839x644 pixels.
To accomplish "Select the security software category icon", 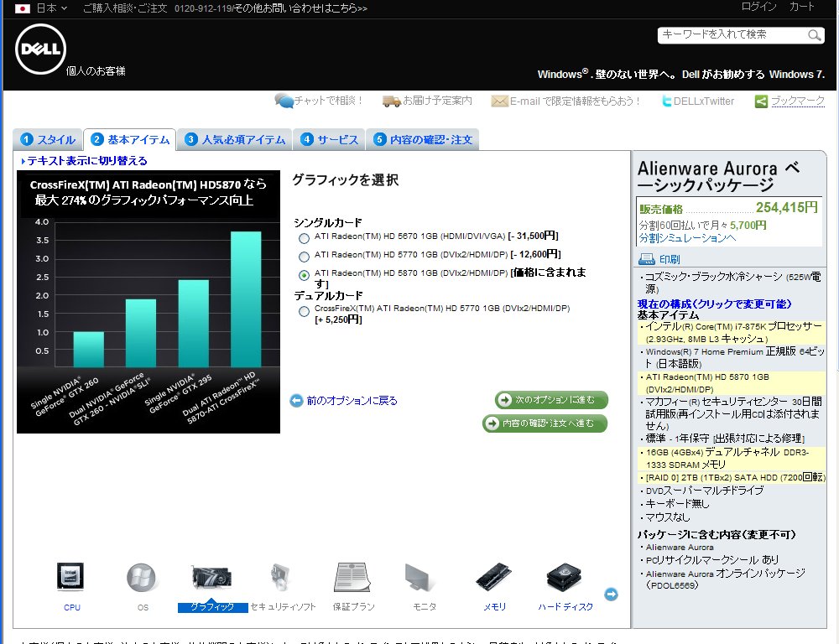I will point(281,577).
